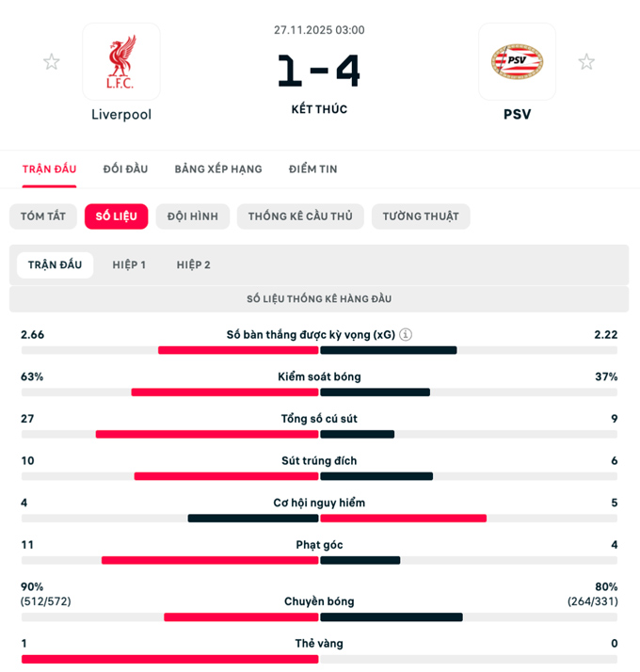This screenshot has width=640, height=672.
Task: View the TƯỜNG THUẬT commentary
Action: coord(421,216)
